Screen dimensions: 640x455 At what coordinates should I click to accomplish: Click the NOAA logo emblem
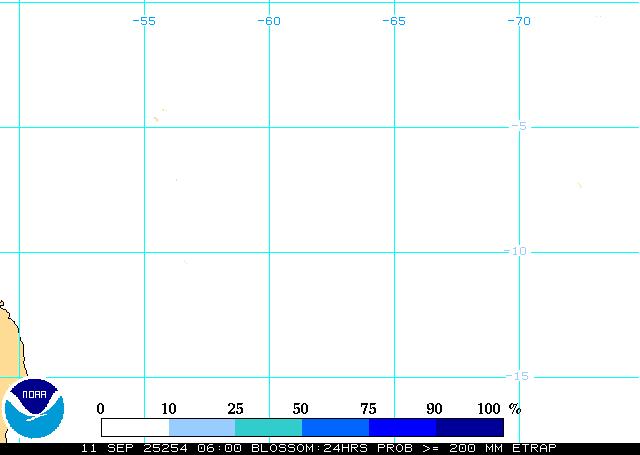click(34, 408)
